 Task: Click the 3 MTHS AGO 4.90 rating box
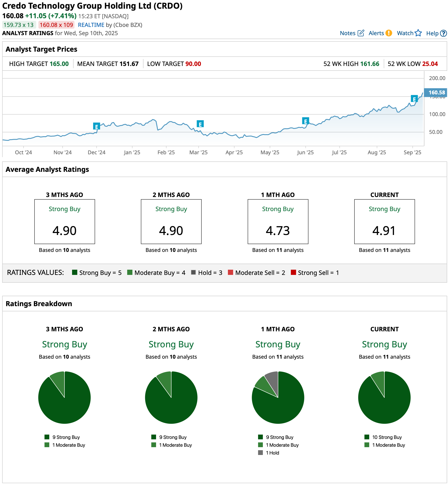[x=64, y=222]
